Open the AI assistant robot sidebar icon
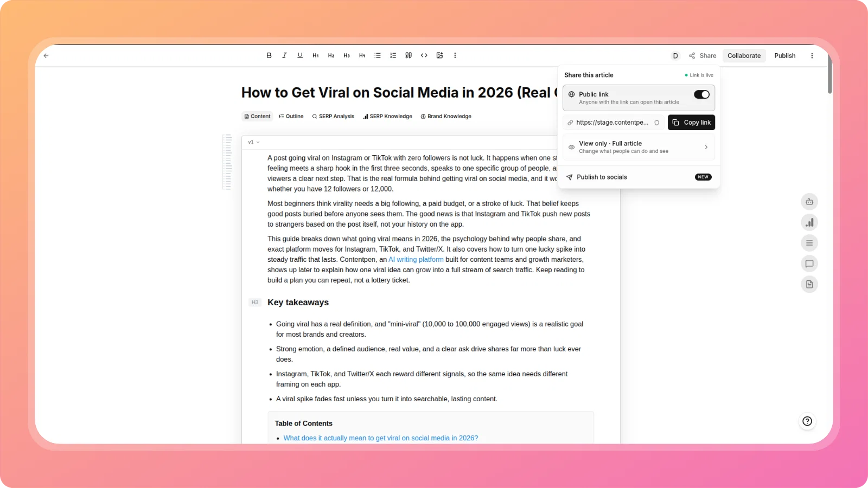 click(809, 202)
